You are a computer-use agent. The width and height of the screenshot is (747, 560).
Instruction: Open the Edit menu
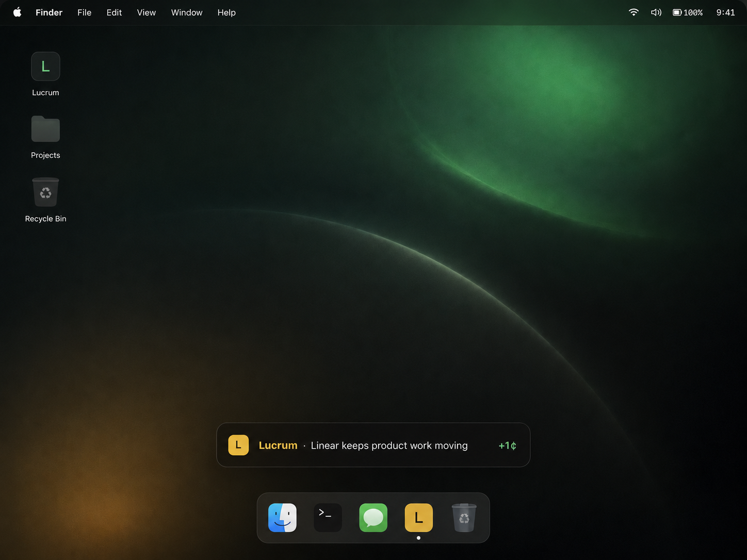point(114,12)
